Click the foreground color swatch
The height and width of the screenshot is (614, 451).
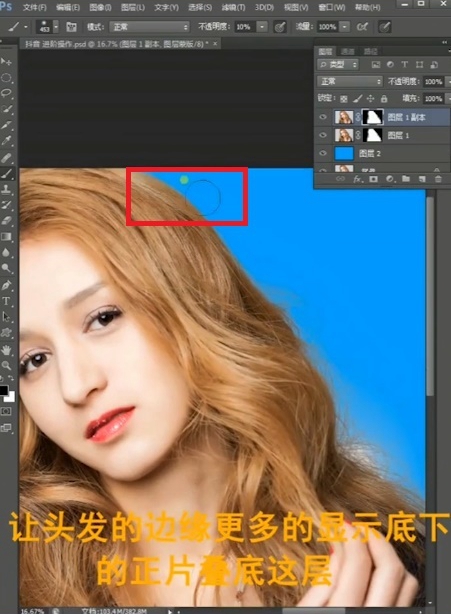4,390
